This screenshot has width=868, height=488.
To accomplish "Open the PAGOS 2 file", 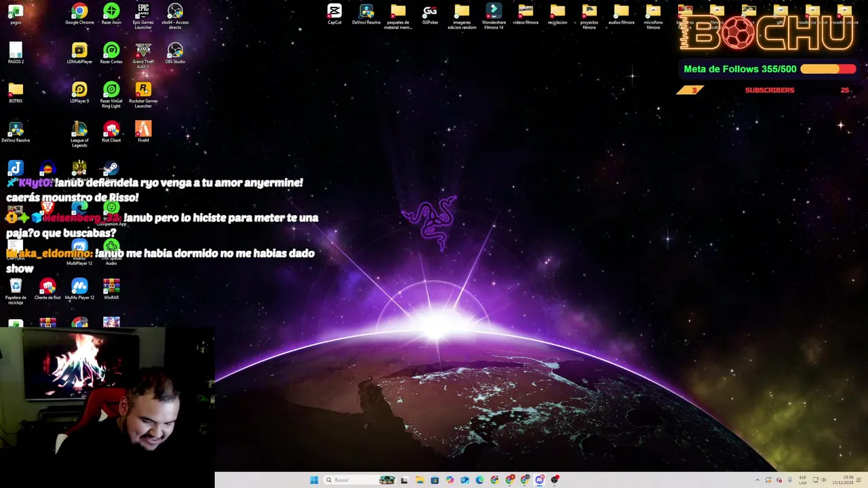I will pos(16,54).
